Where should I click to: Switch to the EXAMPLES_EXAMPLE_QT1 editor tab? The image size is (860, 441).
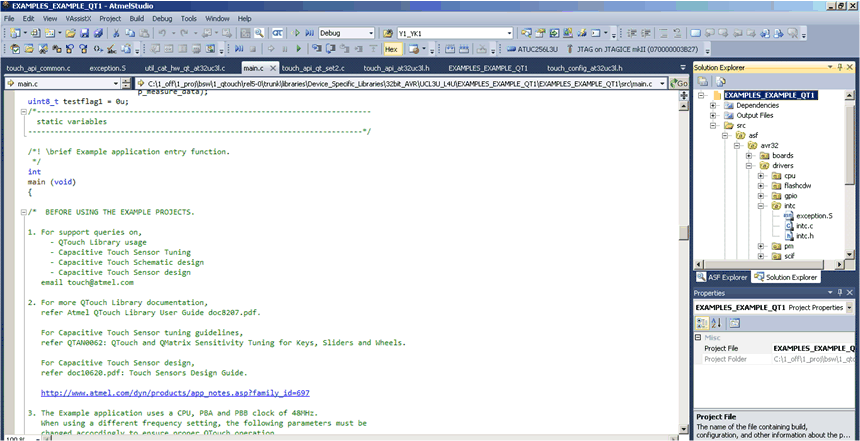pos(488,69)
